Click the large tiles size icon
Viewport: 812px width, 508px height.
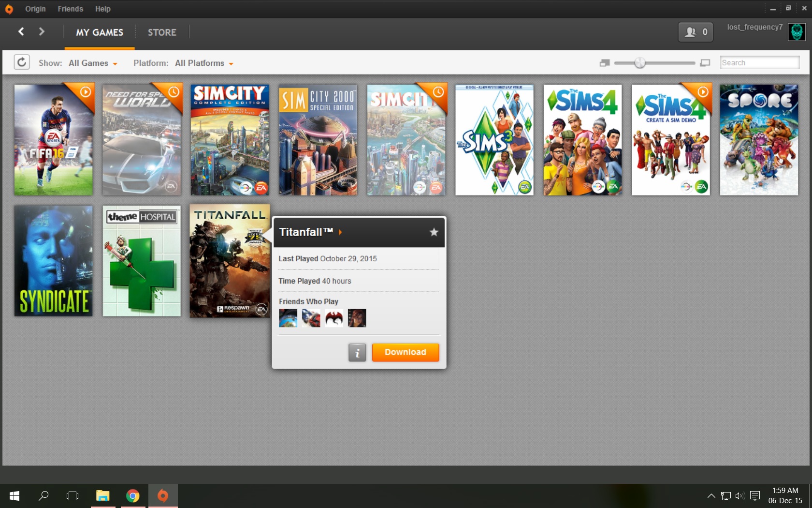[705, 63]
